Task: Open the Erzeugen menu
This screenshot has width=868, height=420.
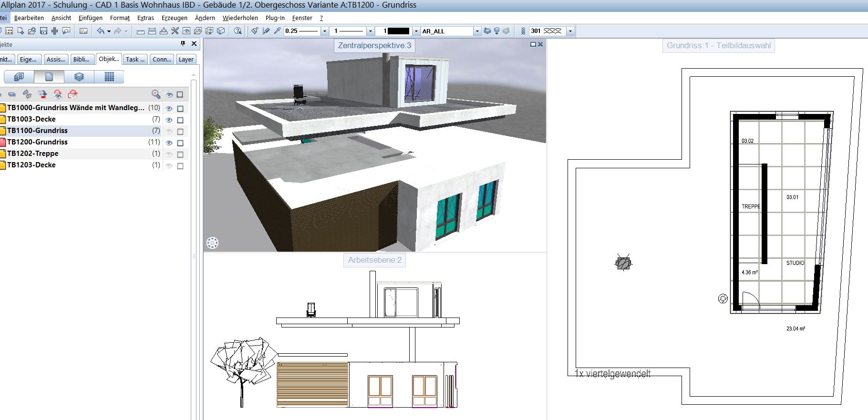Action: 174,18
